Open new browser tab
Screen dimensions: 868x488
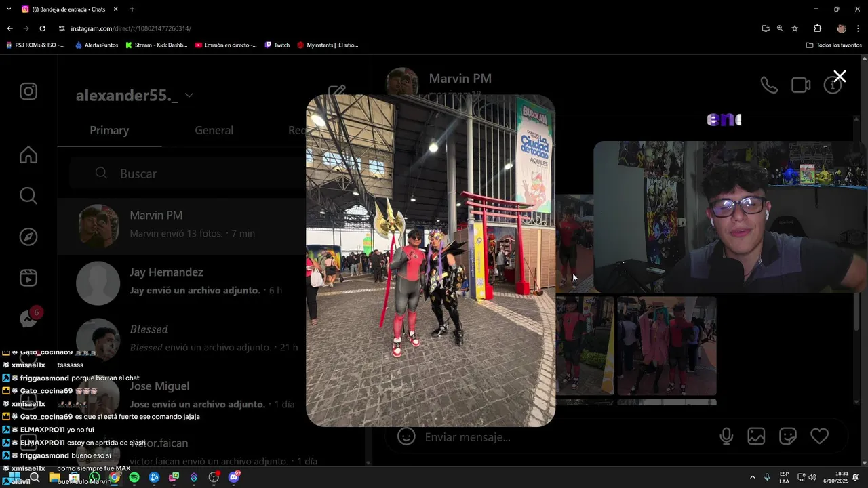click(132, 9)
